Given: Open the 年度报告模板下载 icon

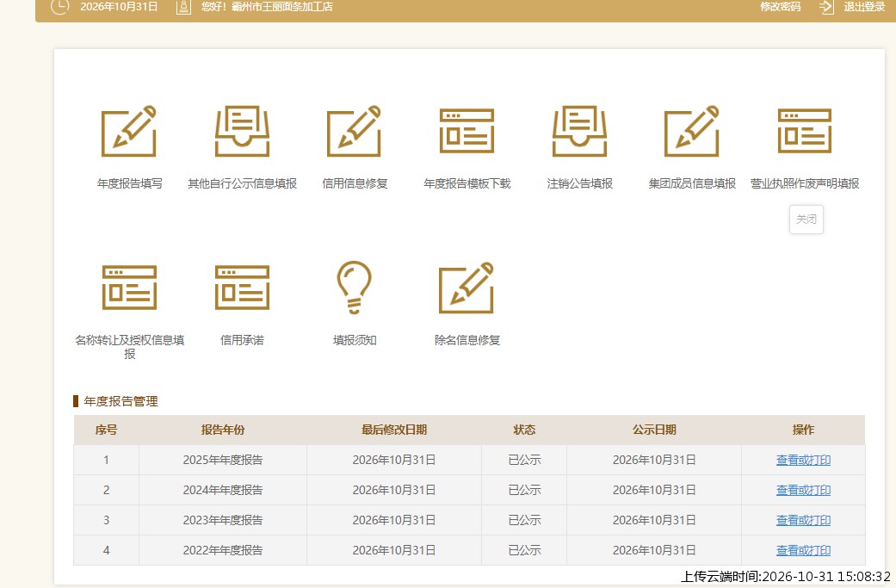Looking at the screenshot, I should click(467, 131).
